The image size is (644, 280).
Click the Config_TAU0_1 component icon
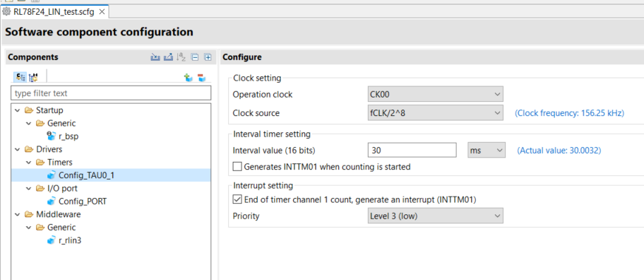[x=52, y=175]
